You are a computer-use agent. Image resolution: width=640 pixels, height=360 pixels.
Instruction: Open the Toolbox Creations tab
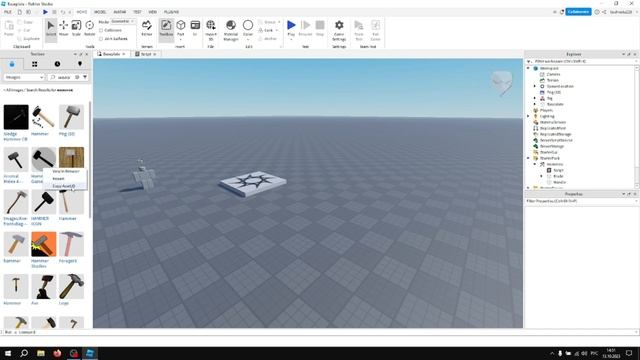80,64
